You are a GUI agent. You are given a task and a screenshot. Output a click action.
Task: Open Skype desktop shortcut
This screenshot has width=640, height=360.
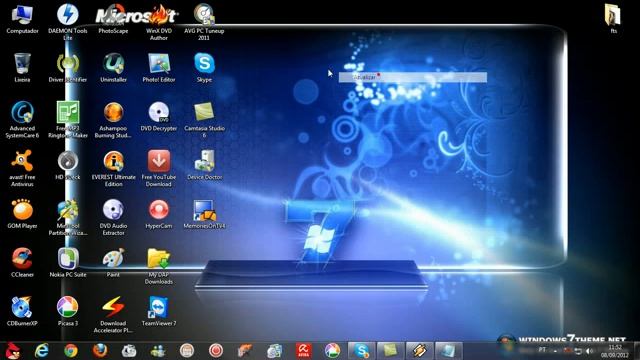click(204, 67)
